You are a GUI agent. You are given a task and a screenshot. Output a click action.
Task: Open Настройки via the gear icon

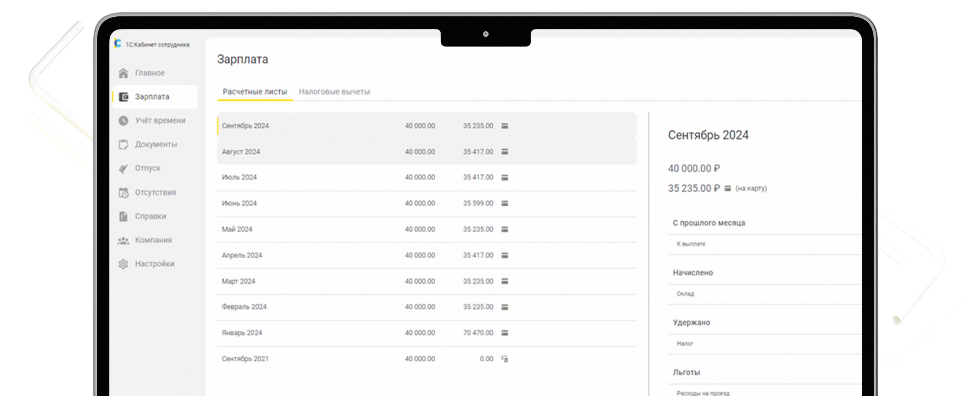point(123,264)
